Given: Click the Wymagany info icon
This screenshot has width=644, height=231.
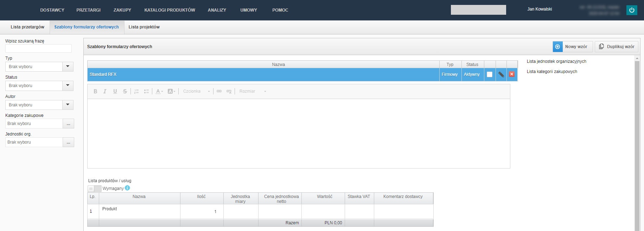Looking at the screenshot, I should pos(127,188).
